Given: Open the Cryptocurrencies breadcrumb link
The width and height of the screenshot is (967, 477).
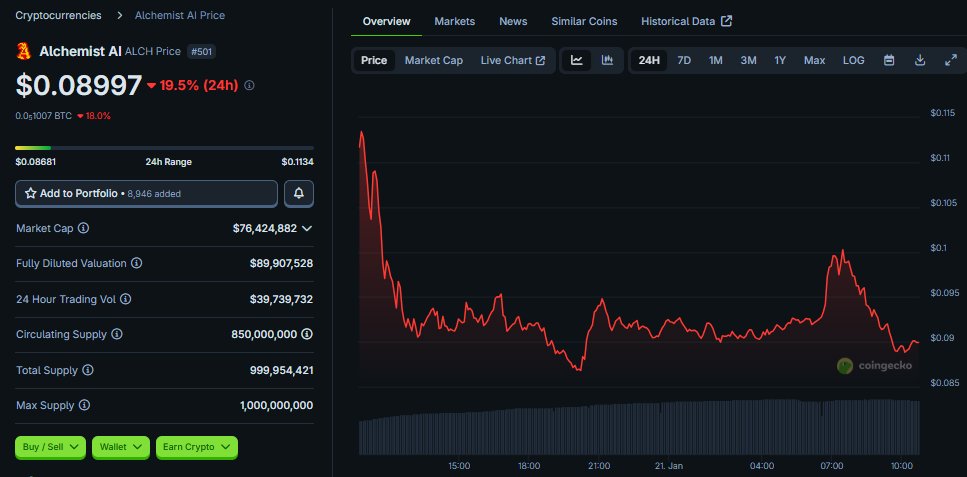Looking at the screenshot, I should coord(58,16).
